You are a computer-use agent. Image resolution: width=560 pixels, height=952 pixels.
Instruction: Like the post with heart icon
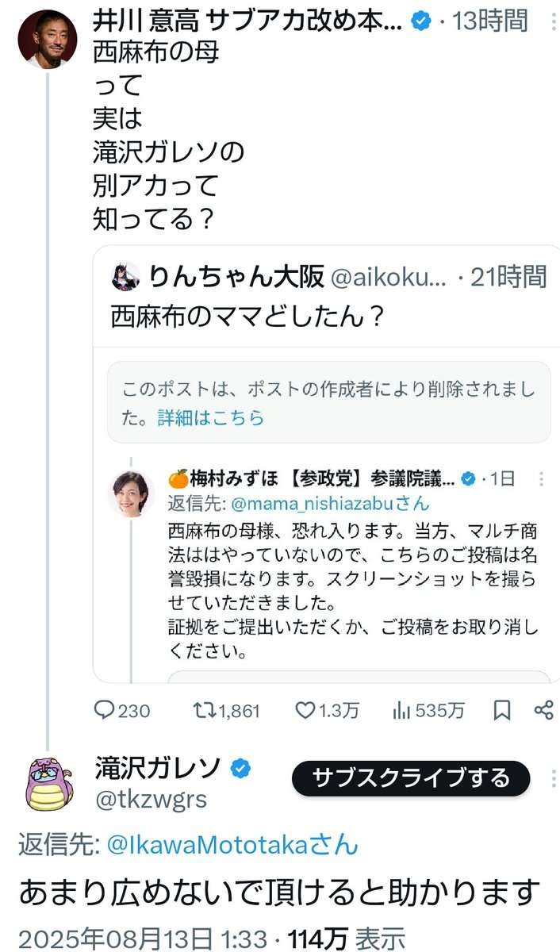click(306, 710)
